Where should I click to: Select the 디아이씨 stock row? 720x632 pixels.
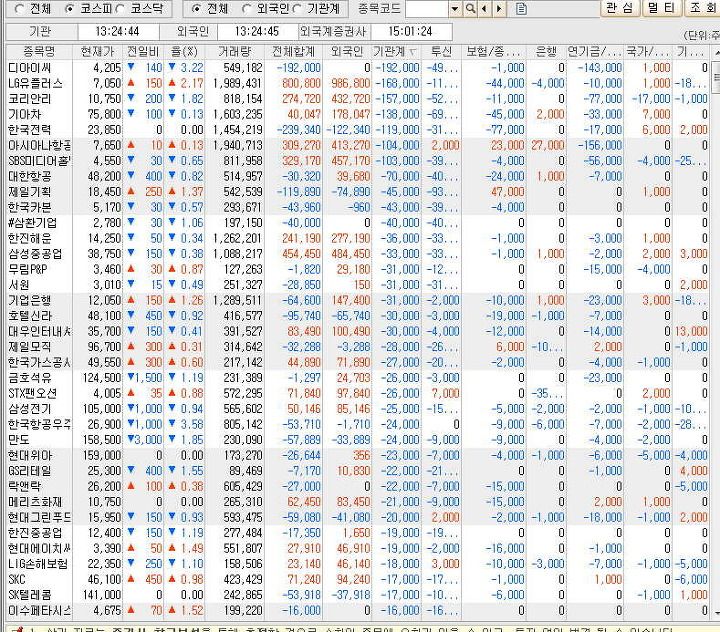pyautogui.click(x=358, y=68)
